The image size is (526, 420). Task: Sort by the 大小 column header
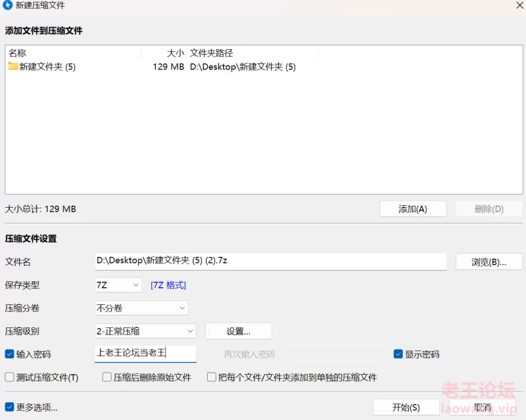tap(164, 53)
